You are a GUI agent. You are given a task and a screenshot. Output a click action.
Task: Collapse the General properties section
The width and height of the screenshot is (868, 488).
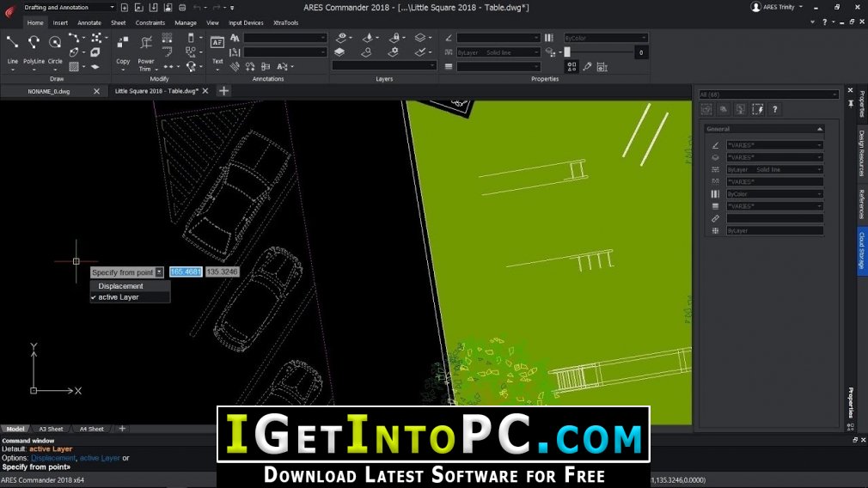(820, 129)
